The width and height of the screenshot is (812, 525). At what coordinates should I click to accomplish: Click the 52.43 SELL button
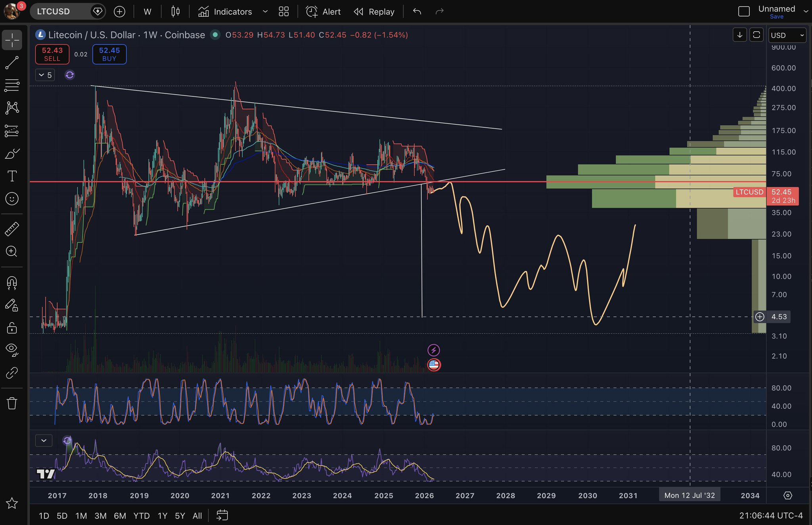[x=52, y=54]
